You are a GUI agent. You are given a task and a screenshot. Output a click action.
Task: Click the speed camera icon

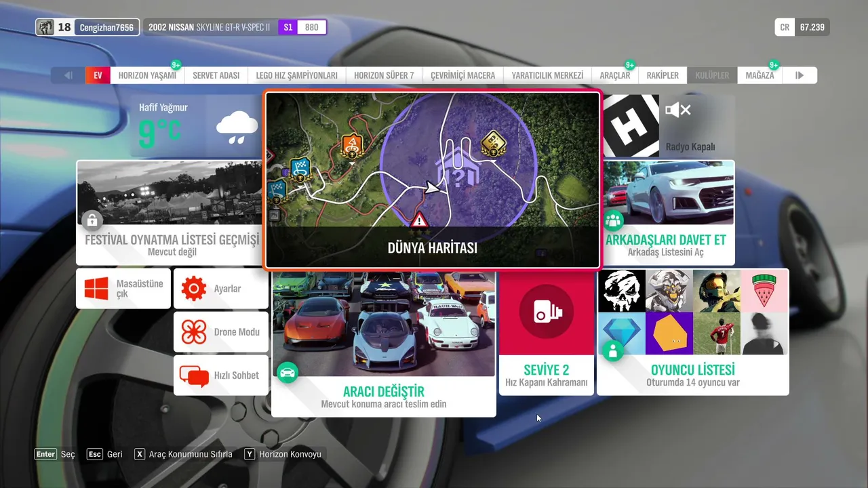[x=547, y=312]
